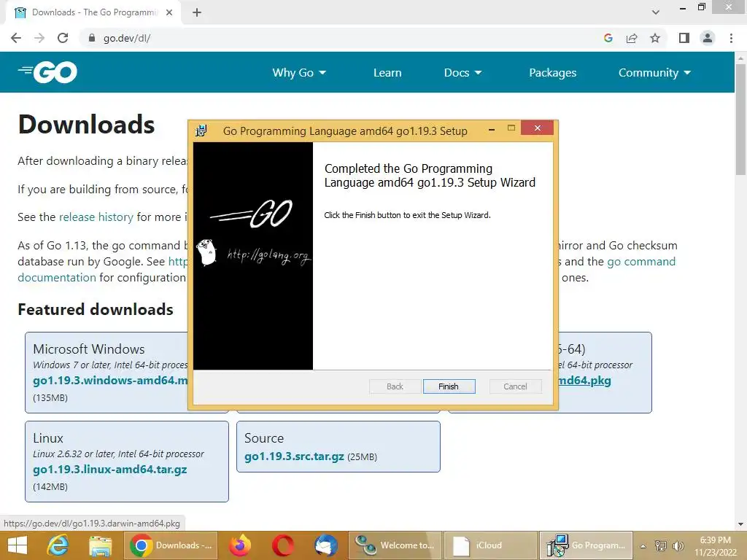Expand the Community dropdown menu
Screen dimensions: 747x560
click(654, 73)
